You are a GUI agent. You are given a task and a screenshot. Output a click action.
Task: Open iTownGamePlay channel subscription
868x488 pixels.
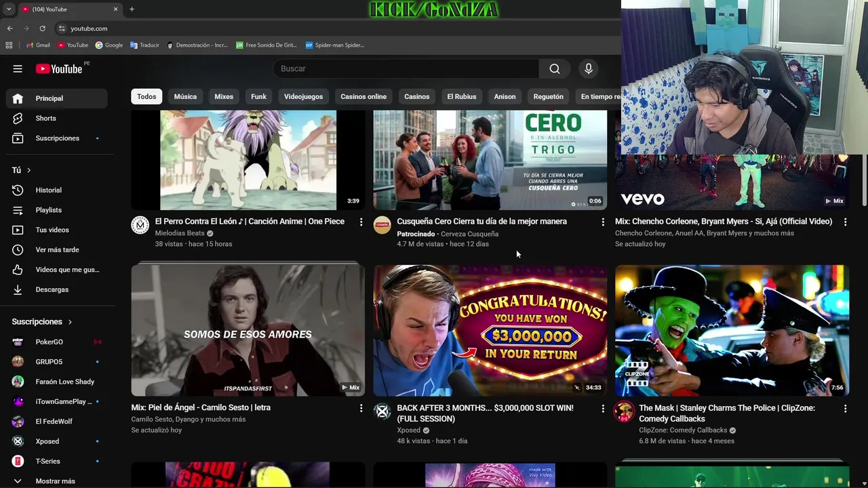tap(56, 401)
